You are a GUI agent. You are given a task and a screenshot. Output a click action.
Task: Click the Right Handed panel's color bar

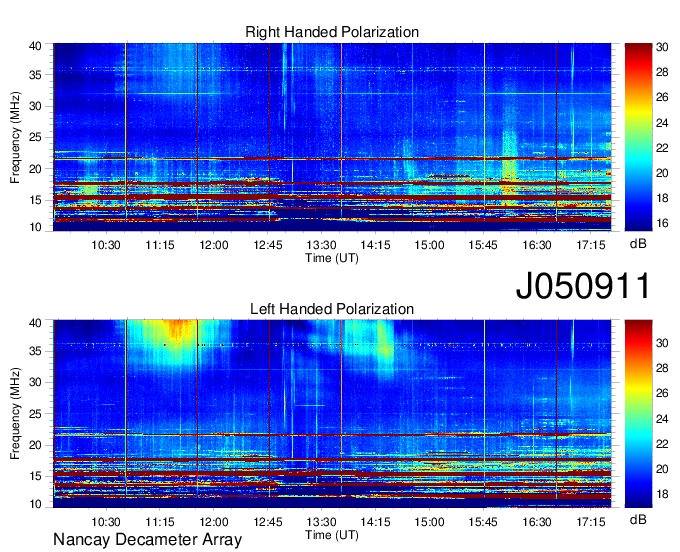point(638,137)
